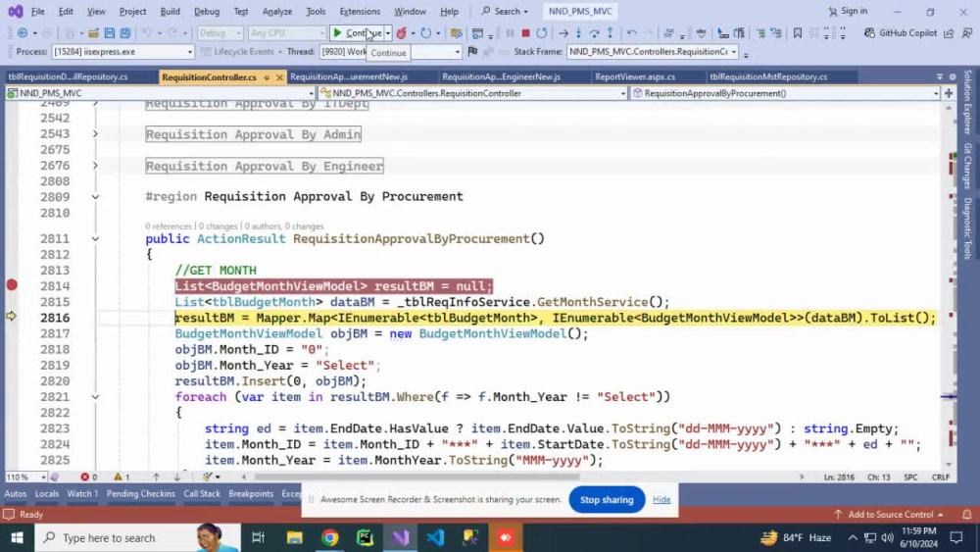Click the Search box in title bar
The image size is (980, 552).
(x=505, y=11)
